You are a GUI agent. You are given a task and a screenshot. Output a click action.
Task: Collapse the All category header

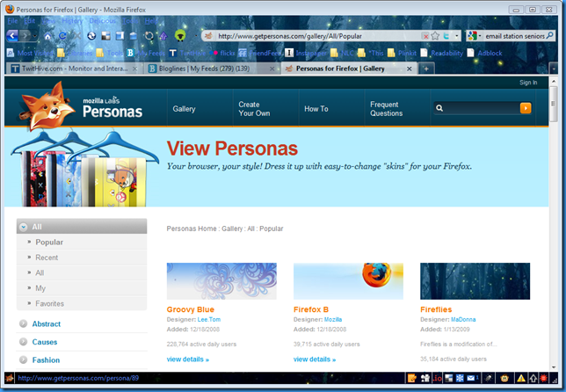(x=82, y=227)
